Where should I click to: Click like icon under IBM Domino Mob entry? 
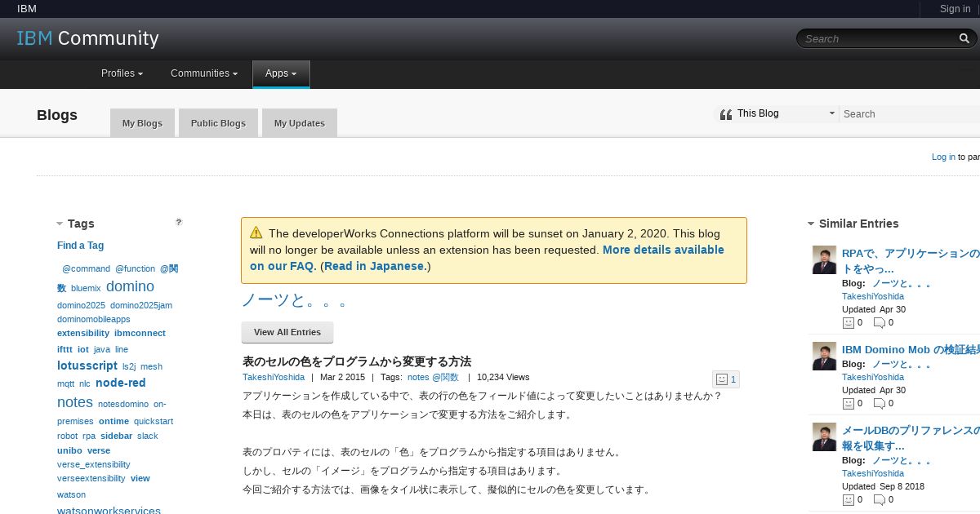[848, 403]
